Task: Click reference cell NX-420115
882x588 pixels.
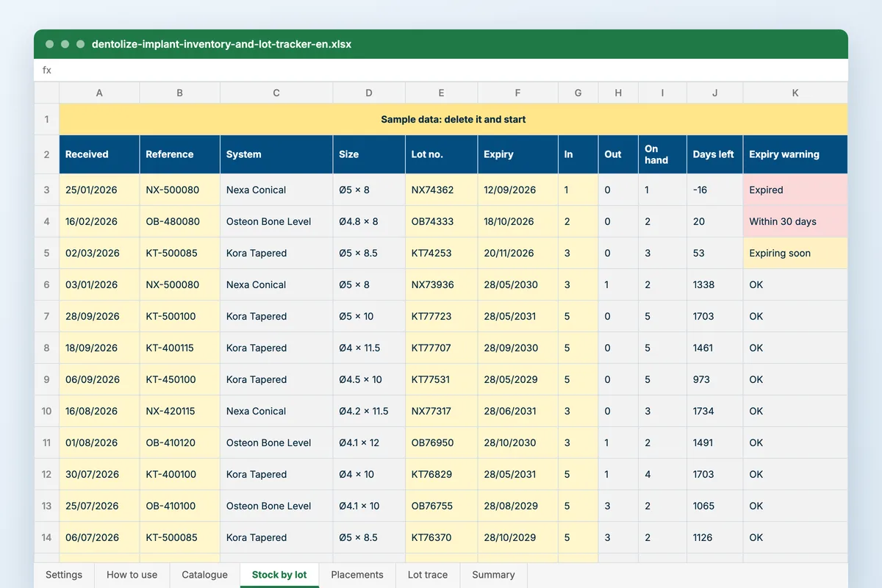Action: coord(180,411)
